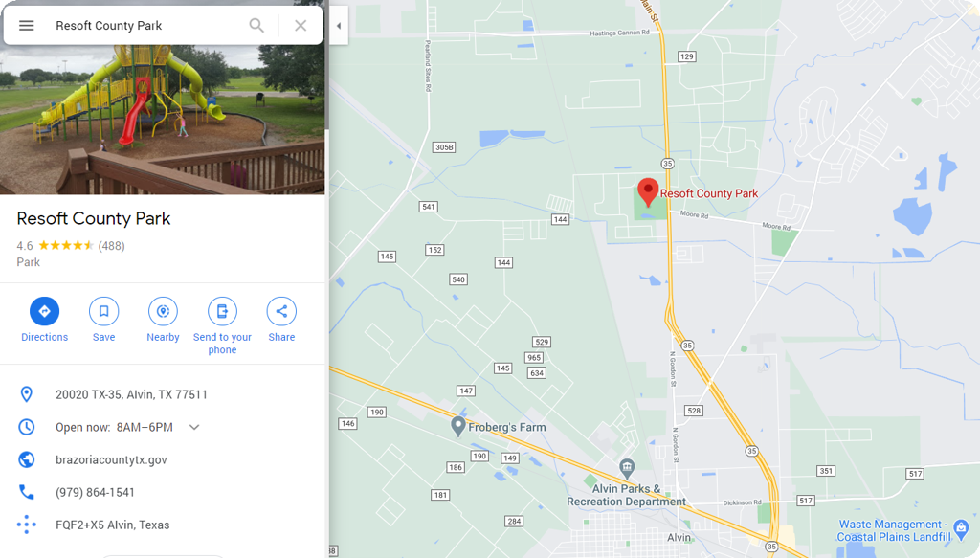Select the red Resoft County Park pin
The height and width of the screenshot is (558, 980).
pyautogui.click(x=648, y=191)
